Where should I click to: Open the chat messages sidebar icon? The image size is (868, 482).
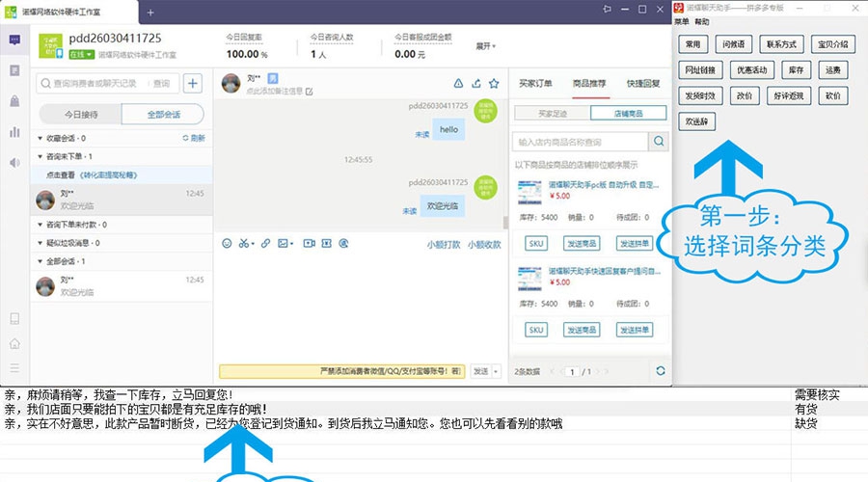[14, 40]
